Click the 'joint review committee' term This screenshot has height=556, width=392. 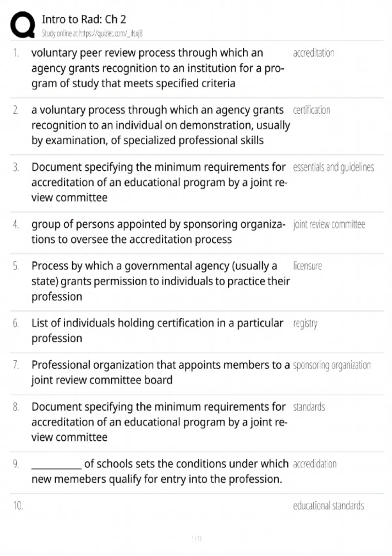click(x=329, y=224)
